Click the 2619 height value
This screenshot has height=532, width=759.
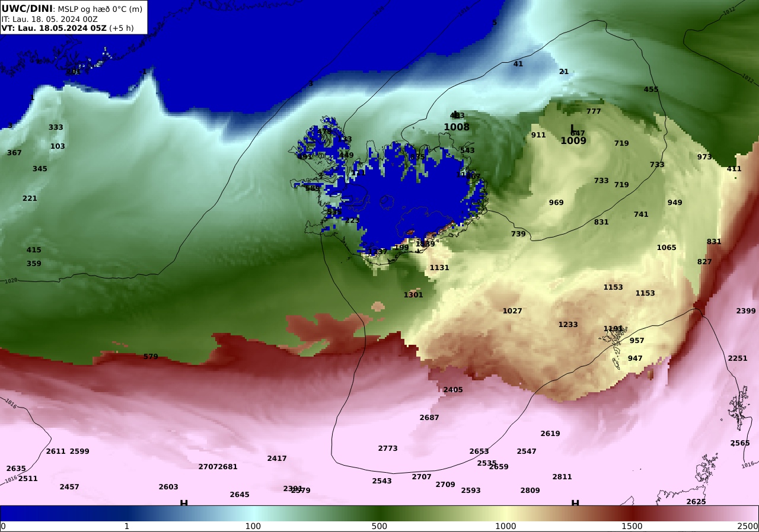(x=550, y=434)
